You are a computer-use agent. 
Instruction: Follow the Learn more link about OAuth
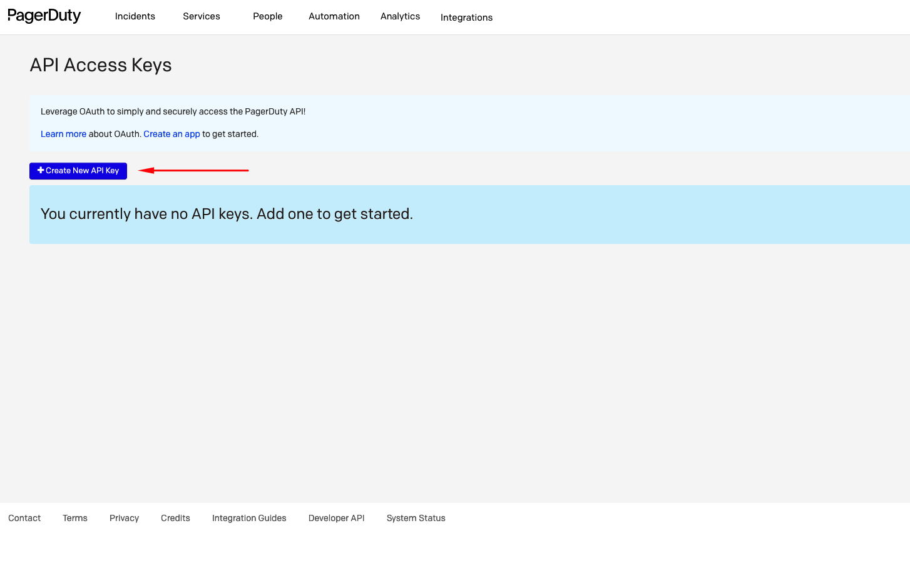[x=63, y=134]
